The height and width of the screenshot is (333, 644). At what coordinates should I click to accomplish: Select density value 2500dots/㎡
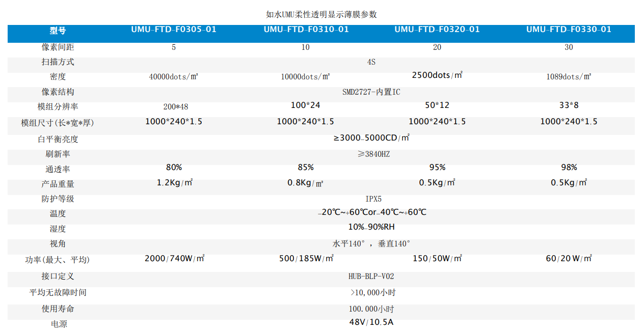coord(437,75)
